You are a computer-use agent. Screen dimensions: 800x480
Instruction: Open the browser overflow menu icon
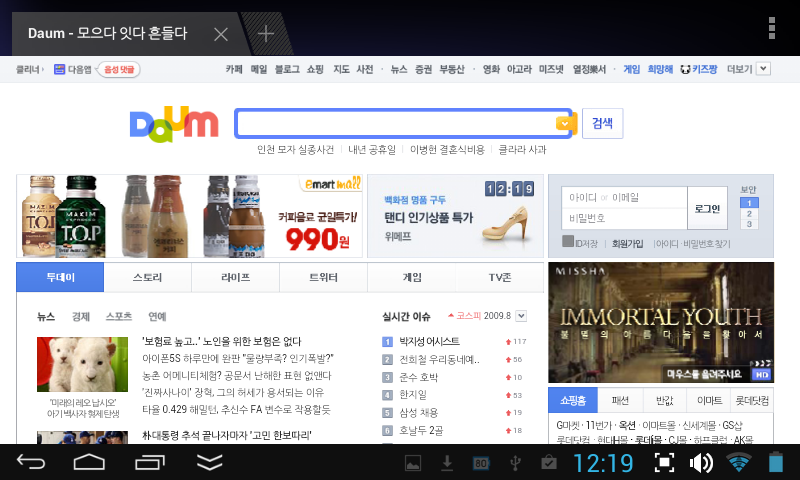click(x=771, y=28)
